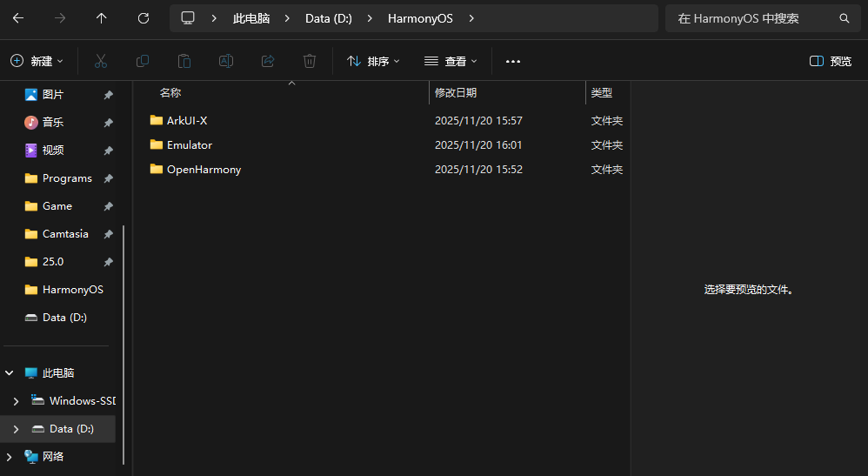Open the 新建 new item dropdown
Image resolution: width=868 pixels, height=476 pixels.
click(37, 61)
